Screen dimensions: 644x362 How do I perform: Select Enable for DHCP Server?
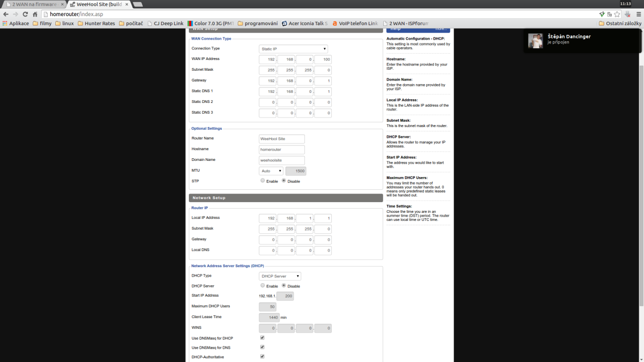[262, 286]
